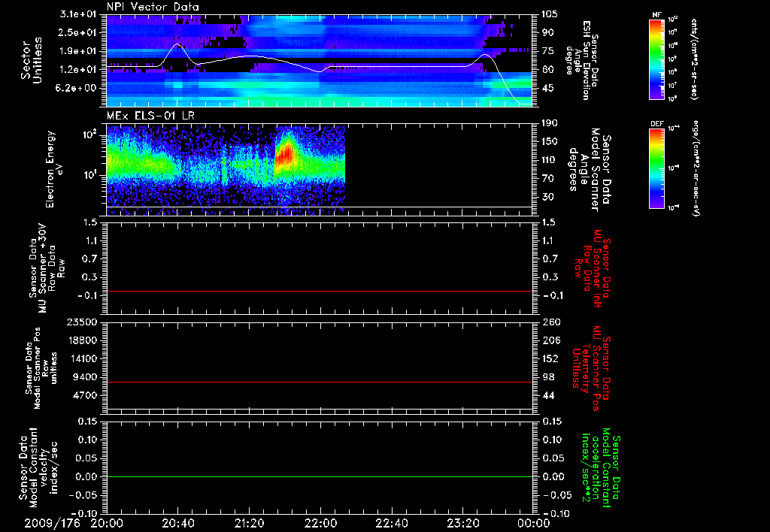Click the "Electron Energy eV" axis label
Viewport: 770px width, 532px height.
click(54, 169)
